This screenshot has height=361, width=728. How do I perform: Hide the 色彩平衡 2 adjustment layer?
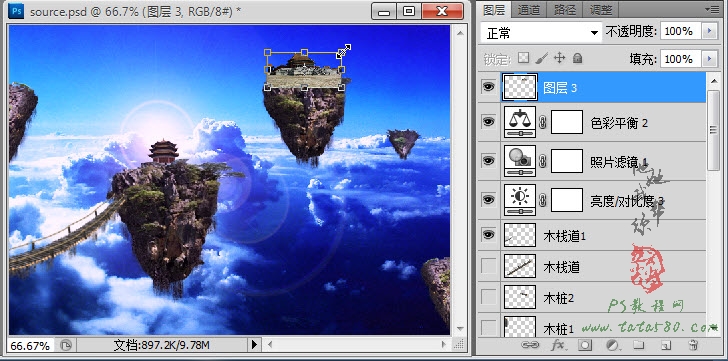click(x=488, y=122)
